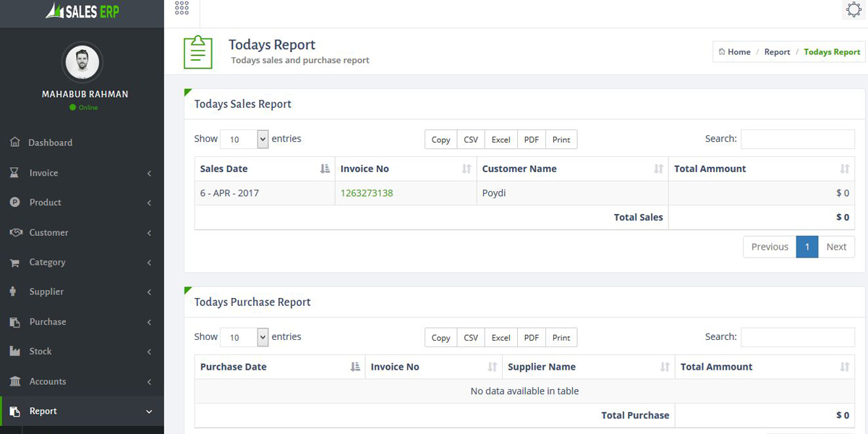
Task: Click the Stock chart icon
Action: pos(14,352)
